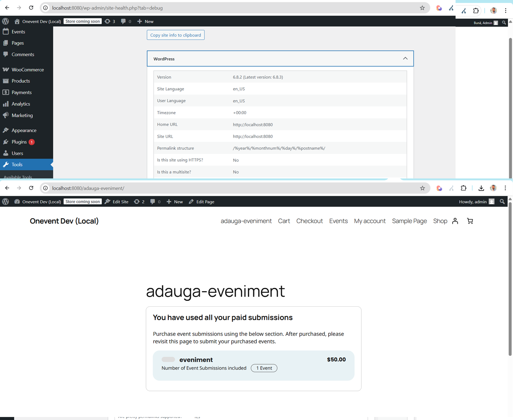The height and width of the screenshot is (420, 513).
Task: Click the downloads icon in lower browser toolbar
Action: [481, 188]
